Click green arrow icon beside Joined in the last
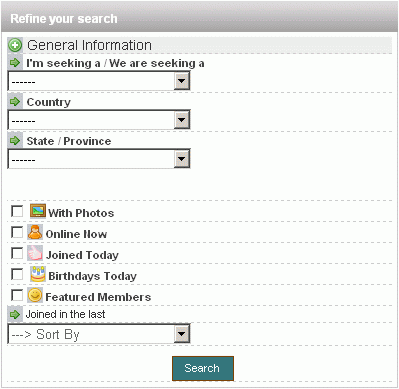This screenshot has width=399, height=389. click(15, 314)
